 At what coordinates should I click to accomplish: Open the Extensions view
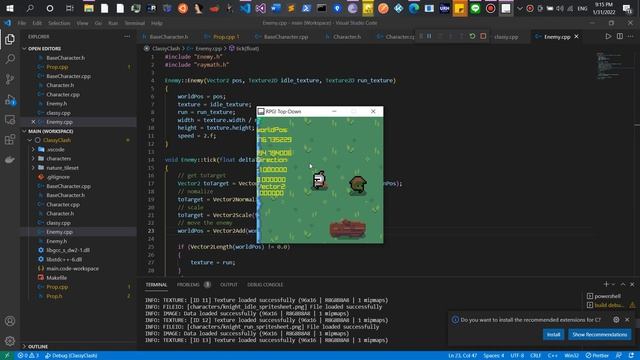tap(10, 140)
